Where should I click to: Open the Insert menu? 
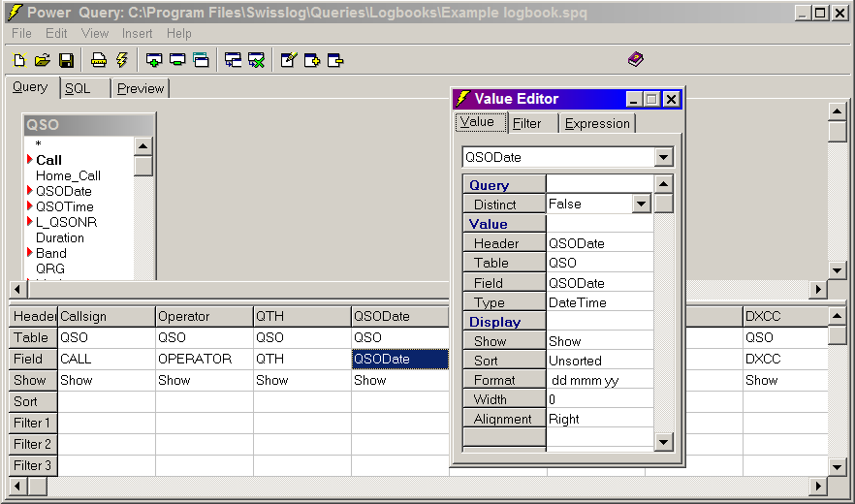click(137, 34)
